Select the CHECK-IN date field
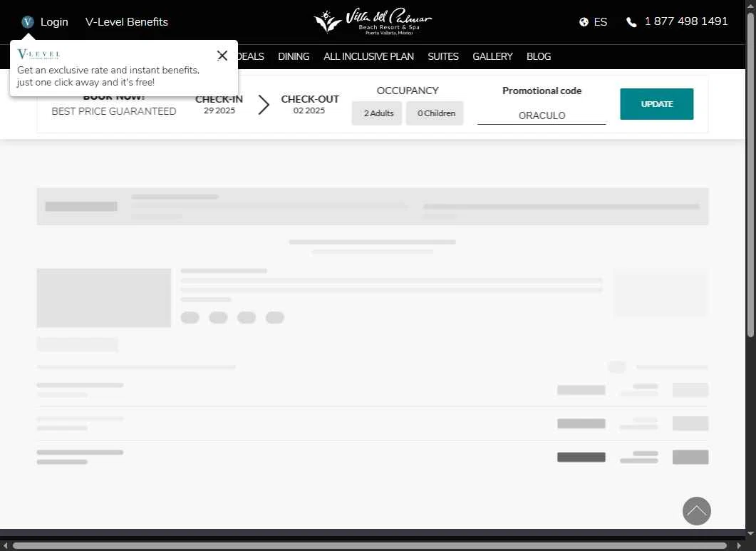Viewport: 756px width, 551px height. [x=219, y=105]
